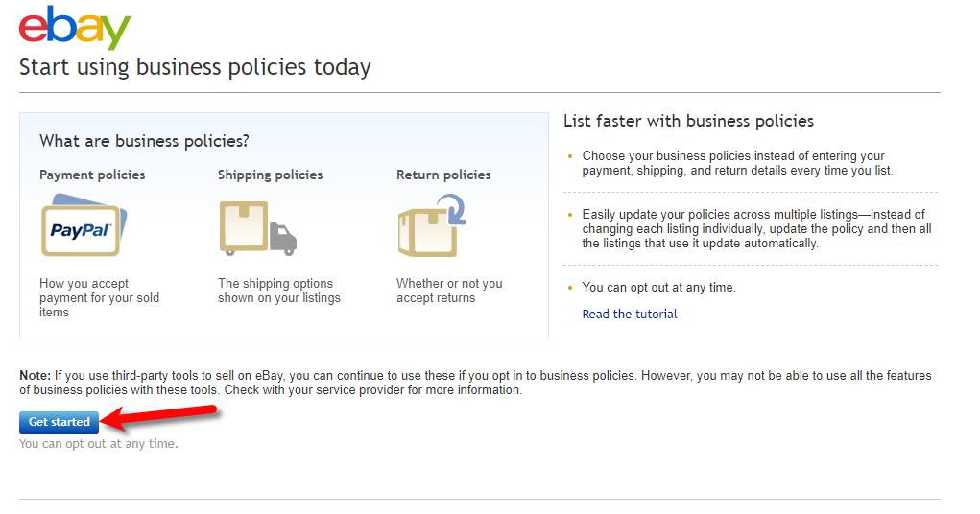Viewport: 980px width, 514px height.
Task: Click the eBay logo
Action: click(75, 28)
